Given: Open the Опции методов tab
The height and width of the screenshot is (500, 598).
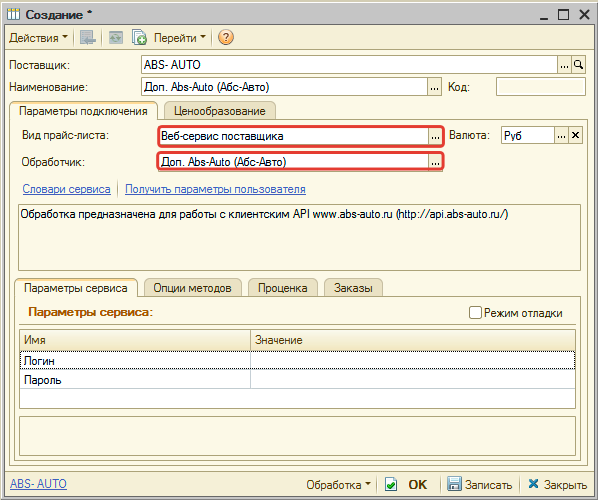Looking at the screenshot, I should (193, 288).
